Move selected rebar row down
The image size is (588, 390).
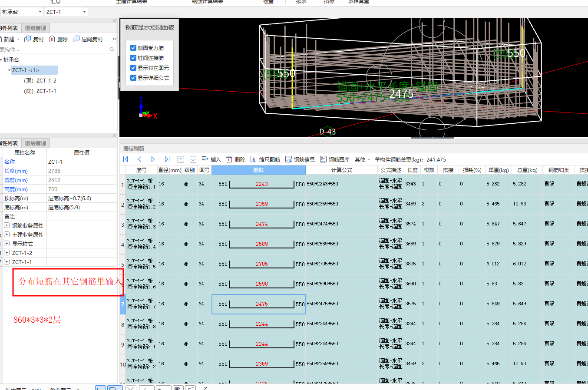tap(193, 159)
